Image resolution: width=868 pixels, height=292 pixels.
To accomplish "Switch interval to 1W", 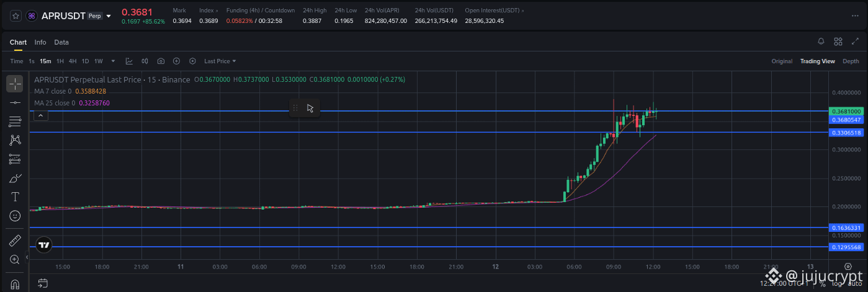I will (98, 61).
